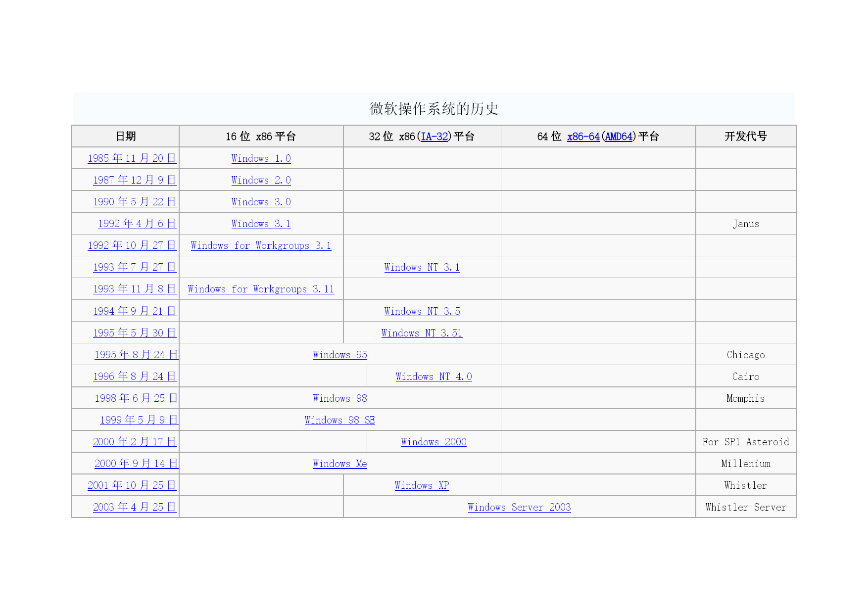Click Windows for Workgroups 3.11 link
Viewport: 868px width, 614px height.
pos(261,289)
